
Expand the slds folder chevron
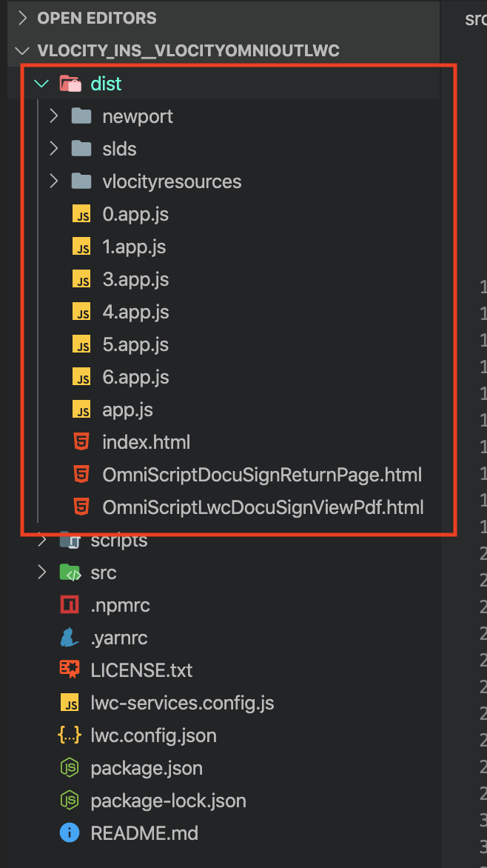pos(54,149)
